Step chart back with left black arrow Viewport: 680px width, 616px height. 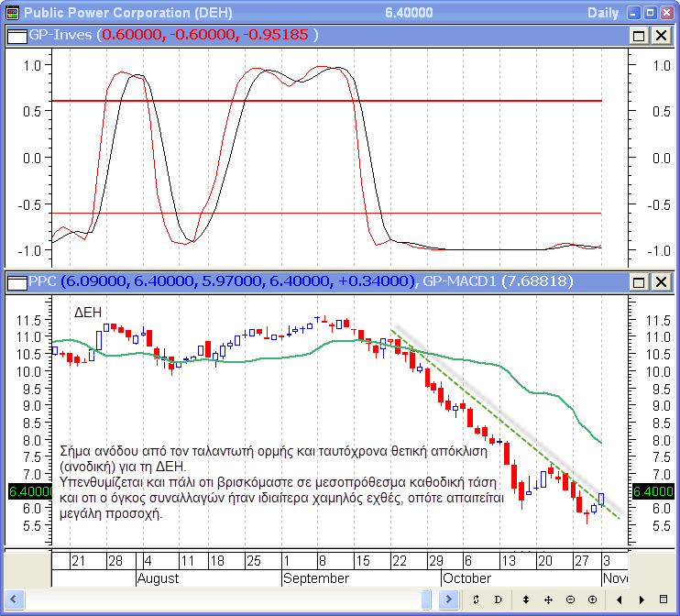click(x=620, y=599)
